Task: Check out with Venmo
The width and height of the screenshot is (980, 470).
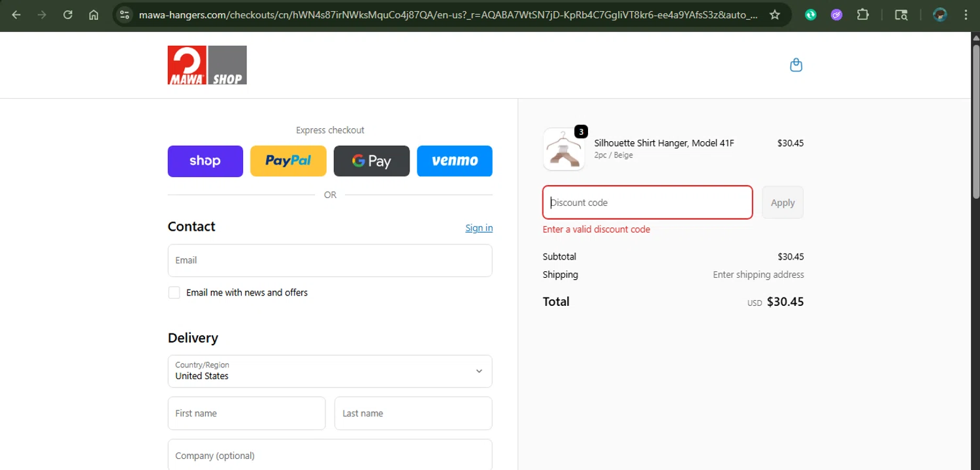Action: (x=455, y=161)
